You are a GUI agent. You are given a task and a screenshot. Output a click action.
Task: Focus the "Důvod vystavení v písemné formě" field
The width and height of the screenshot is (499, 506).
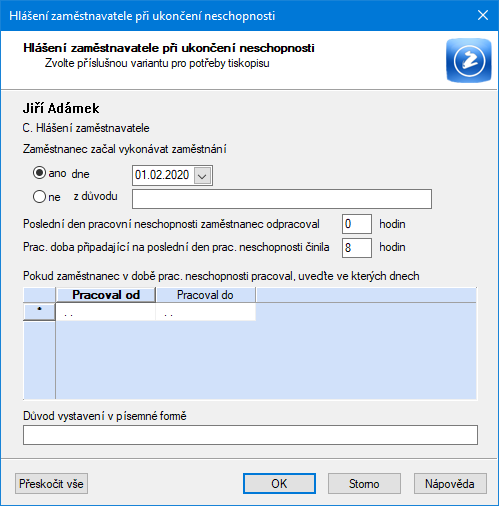point(250,435)
